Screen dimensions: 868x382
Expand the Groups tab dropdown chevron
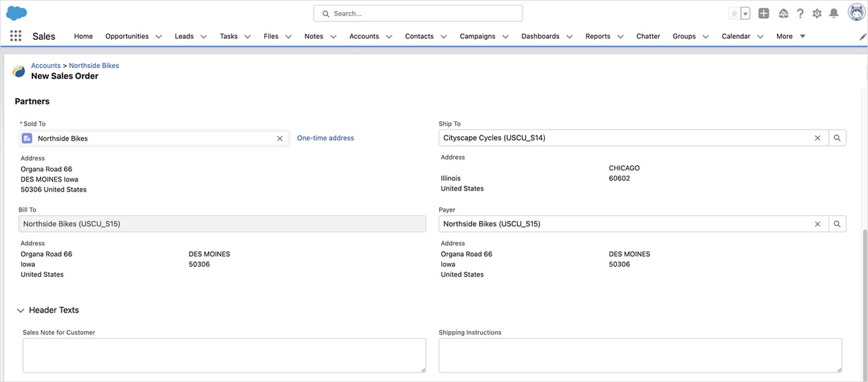coord(706,37)
